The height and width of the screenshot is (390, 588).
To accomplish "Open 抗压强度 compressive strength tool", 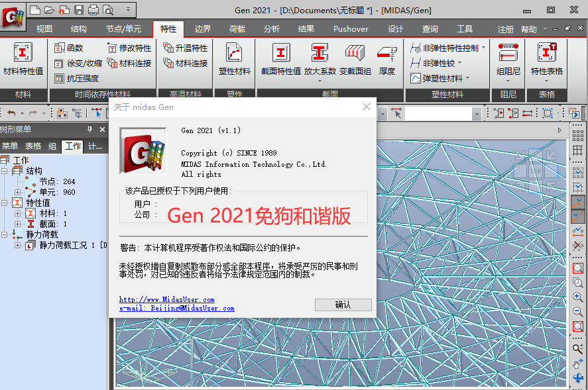I will [x=76, y=78].
